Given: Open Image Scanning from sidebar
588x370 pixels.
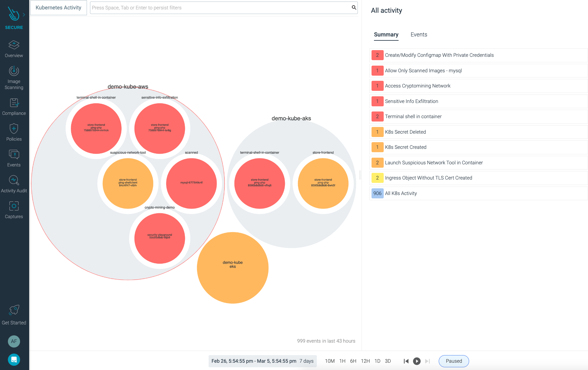Looking at the screenshot, I should 14,71.
